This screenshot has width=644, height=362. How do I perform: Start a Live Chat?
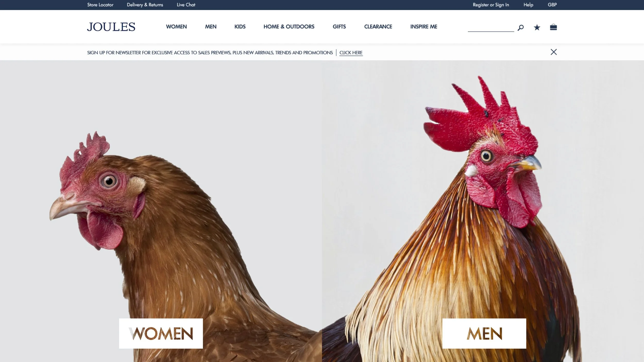186,5
